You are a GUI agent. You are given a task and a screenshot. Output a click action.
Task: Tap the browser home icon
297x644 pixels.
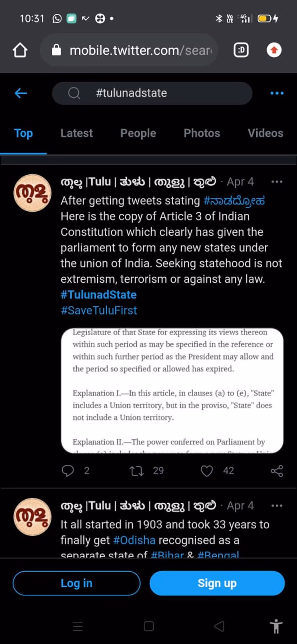pos(20,50)
